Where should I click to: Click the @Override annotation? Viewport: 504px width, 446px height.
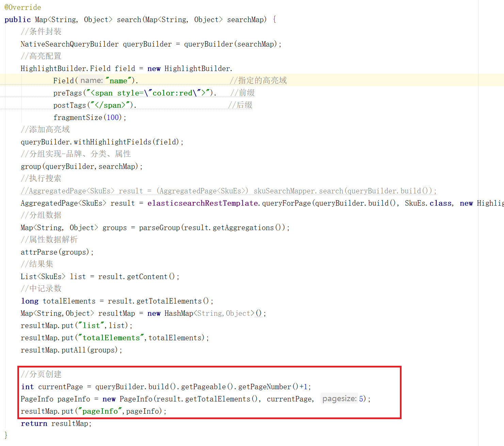(22, 7)
